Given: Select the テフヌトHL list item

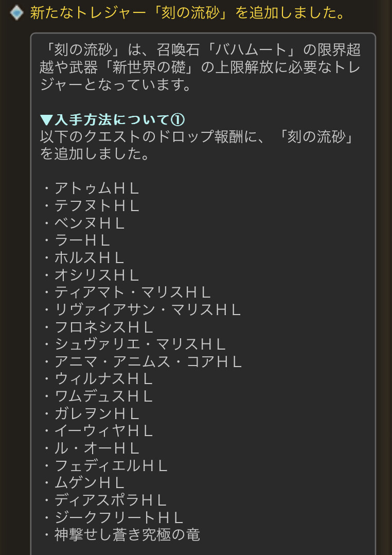Looking at the screenshot, I should coord(91,206).
